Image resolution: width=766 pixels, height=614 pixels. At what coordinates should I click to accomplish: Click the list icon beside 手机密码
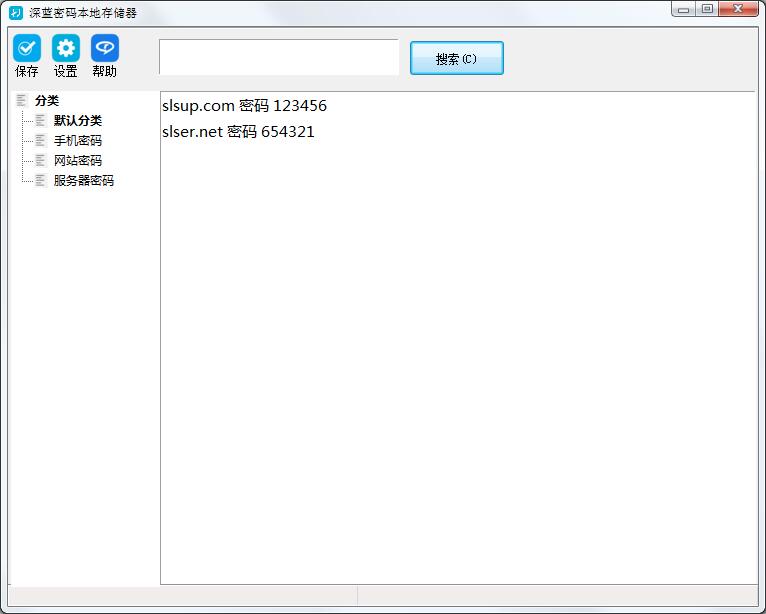41,140
